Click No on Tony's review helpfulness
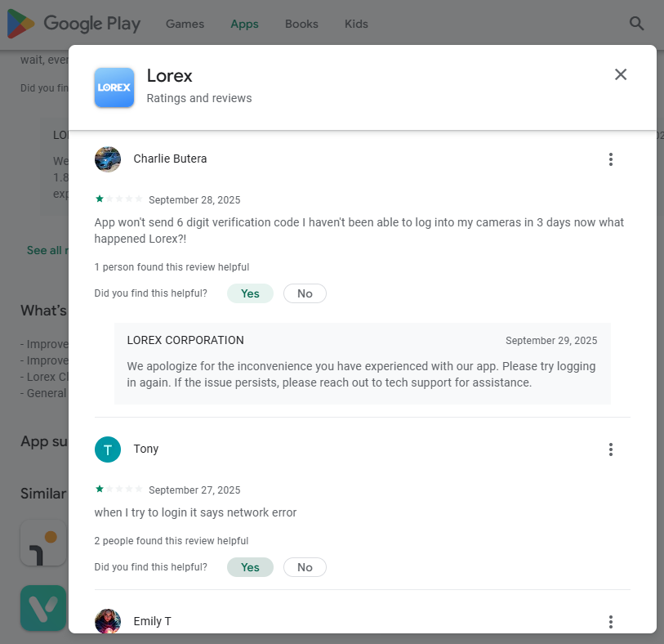 point(305,567)
